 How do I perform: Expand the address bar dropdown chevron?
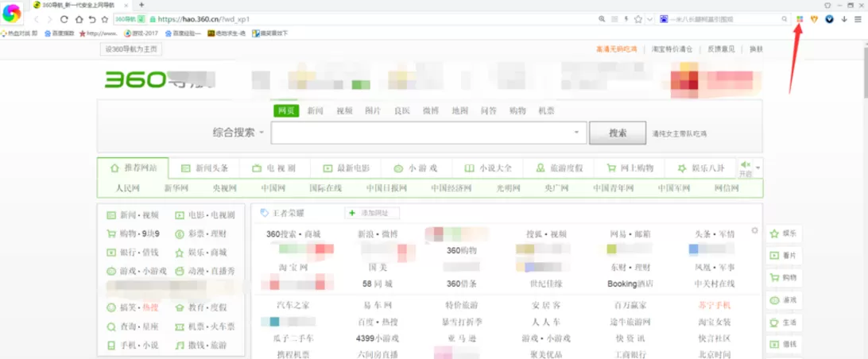coord(649,19)
